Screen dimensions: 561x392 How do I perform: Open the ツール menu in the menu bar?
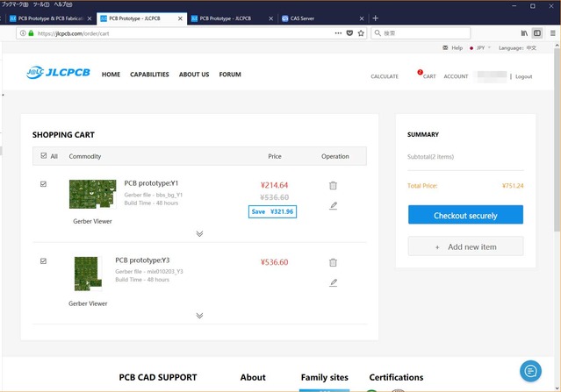pos(41,4)
